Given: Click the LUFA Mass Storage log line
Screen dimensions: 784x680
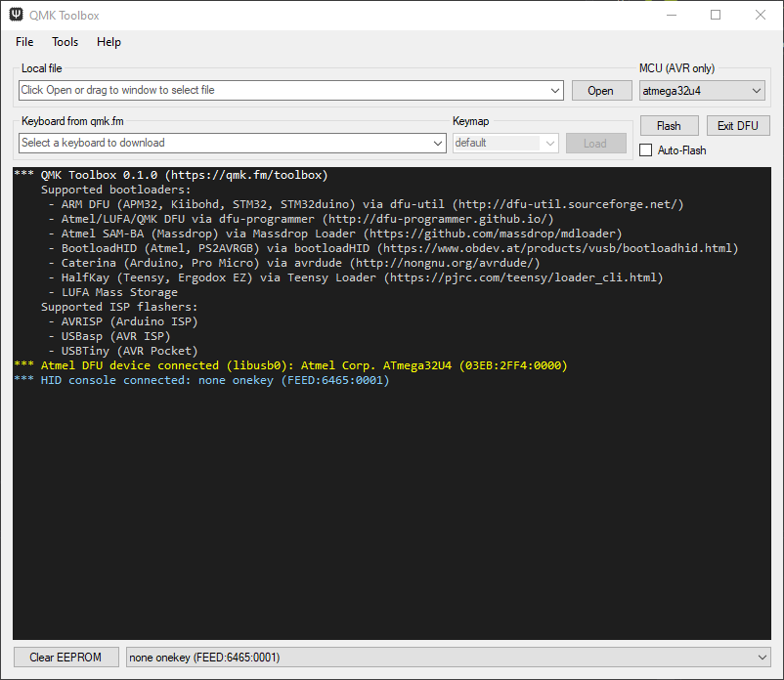Looking at the screenshot, I should coord(113,292).
